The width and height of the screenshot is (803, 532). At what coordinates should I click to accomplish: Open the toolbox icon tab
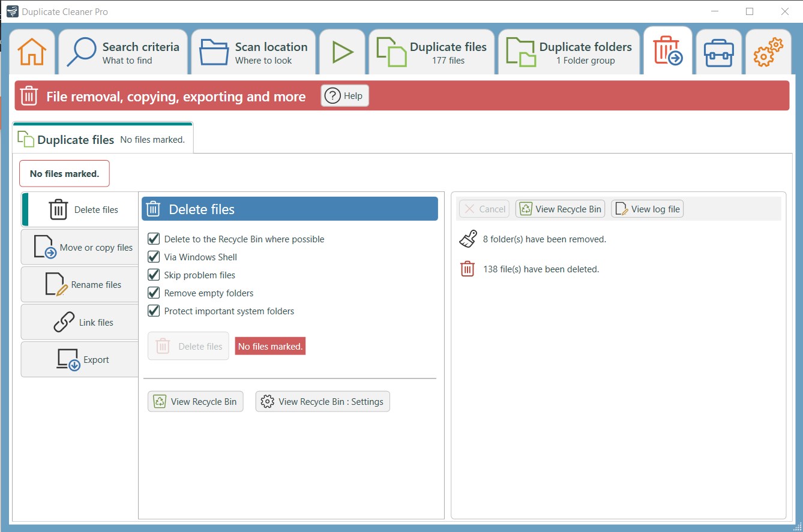click(x=718, y=52)
